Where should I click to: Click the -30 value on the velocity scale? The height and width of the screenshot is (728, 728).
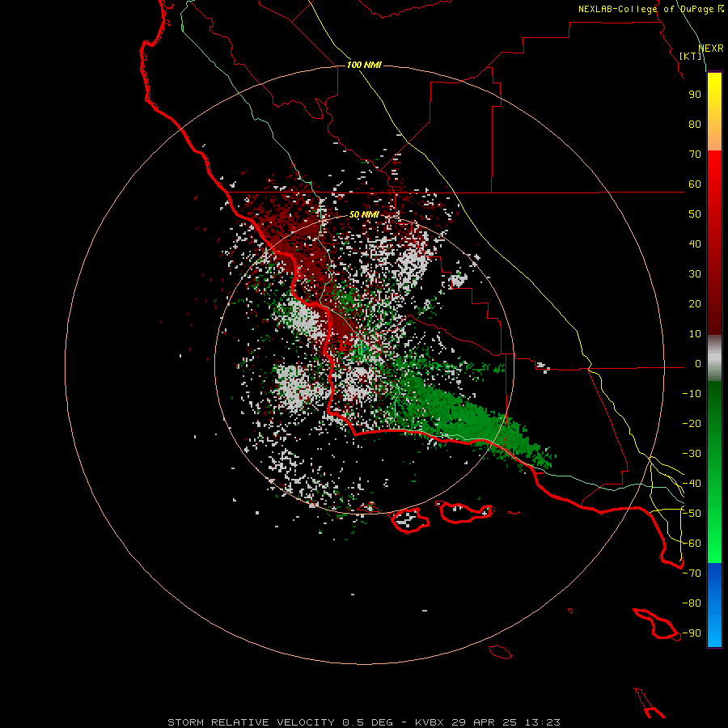click(x=692, y=454)
